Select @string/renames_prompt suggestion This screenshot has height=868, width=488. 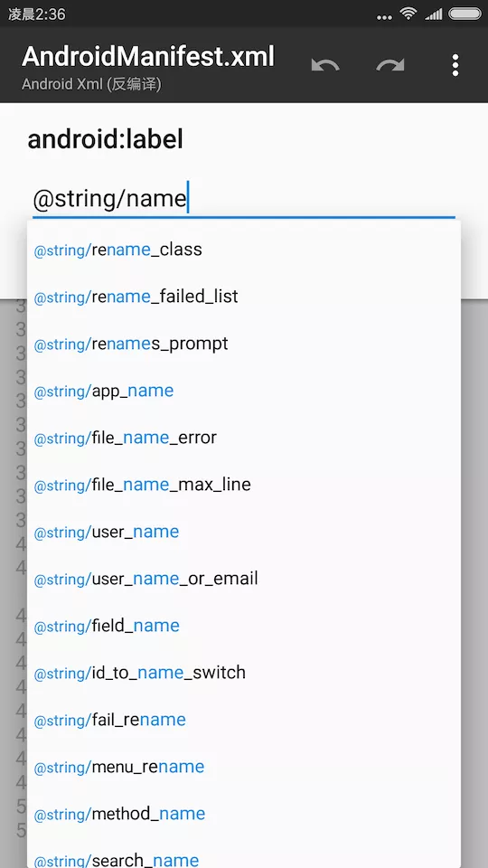click(x=244, y=344)
